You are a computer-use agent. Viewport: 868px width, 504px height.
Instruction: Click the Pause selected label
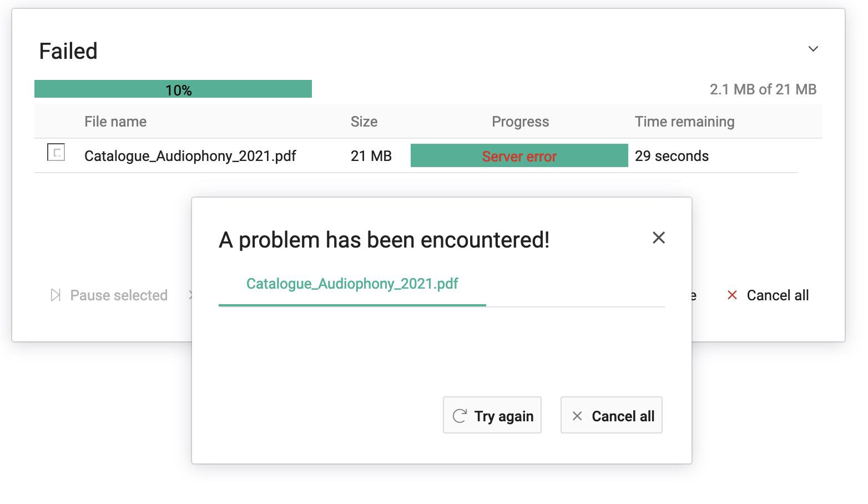[119, 295]
